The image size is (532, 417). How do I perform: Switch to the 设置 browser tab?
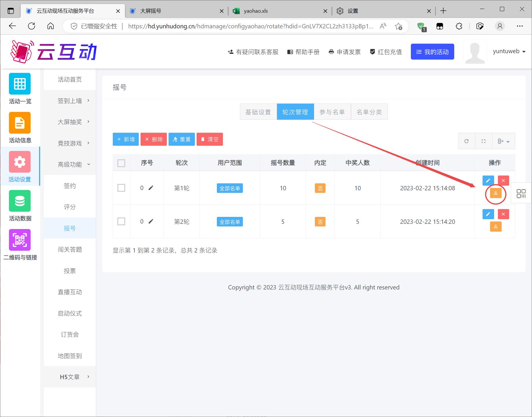click(384, 11)
